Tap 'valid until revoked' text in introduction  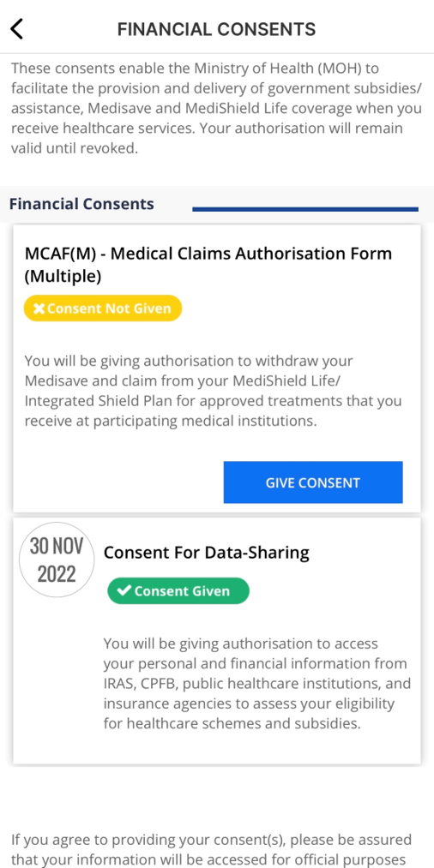[74, 148]
